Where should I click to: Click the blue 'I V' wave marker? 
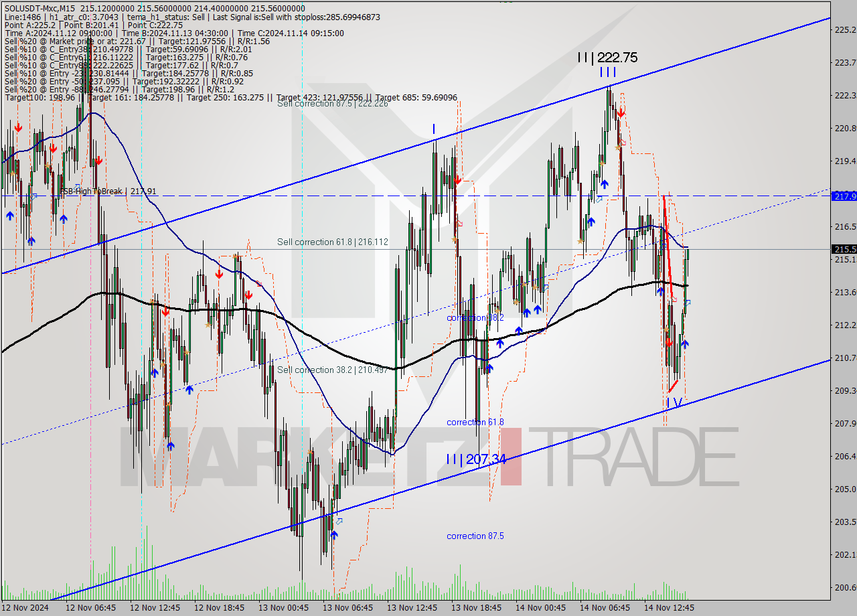tap(674, 403)
